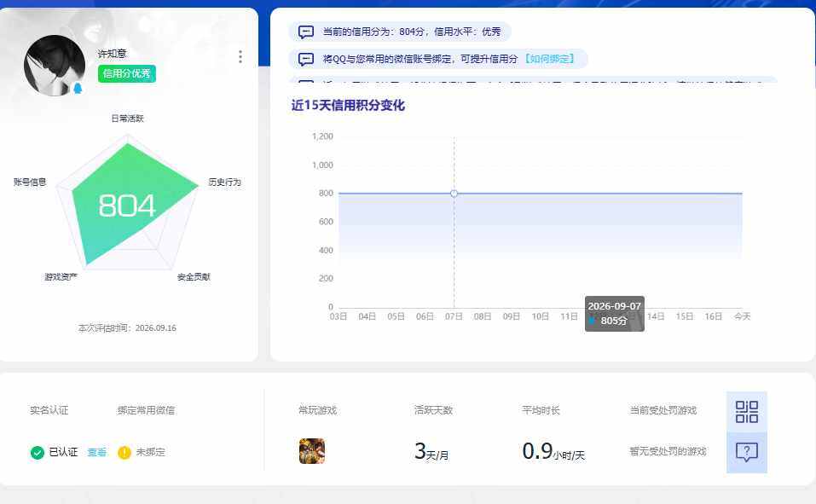Click the 账号信息 radar label
This screenshot has height=504, width=816.
[x=30, y=182]
